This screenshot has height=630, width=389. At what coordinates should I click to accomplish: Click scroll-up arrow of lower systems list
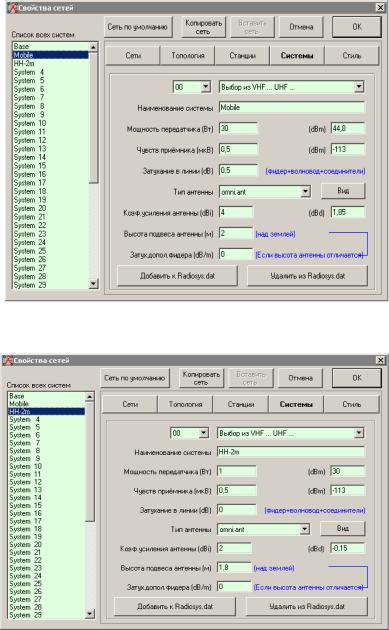[x=90, y=397]
